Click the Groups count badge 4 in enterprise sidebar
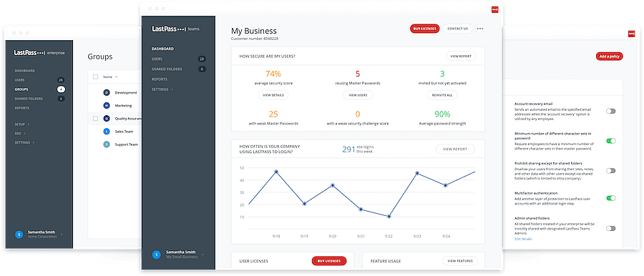 tap(61, 89)
